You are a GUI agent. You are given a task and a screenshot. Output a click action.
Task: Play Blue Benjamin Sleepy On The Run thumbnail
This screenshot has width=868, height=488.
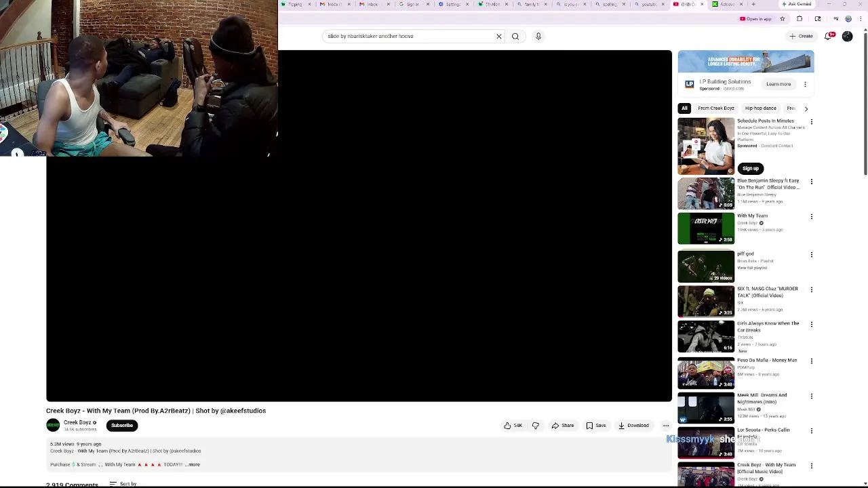coord(706,193)
